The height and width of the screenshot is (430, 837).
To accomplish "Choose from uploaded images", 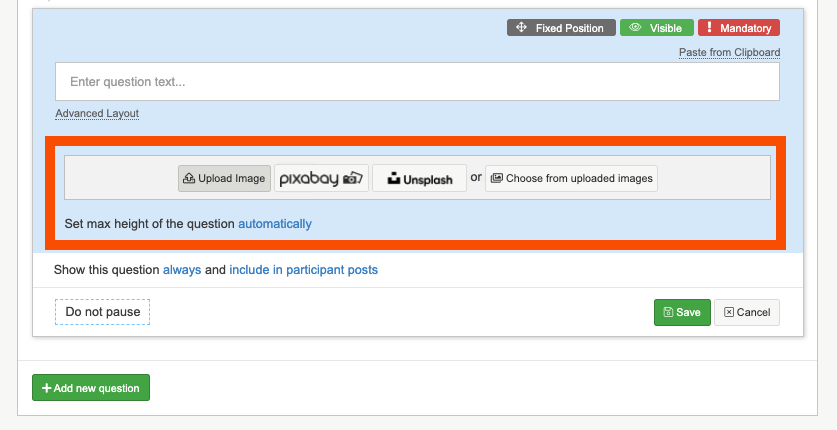I will pyautogui.click(x=571, y=178).
